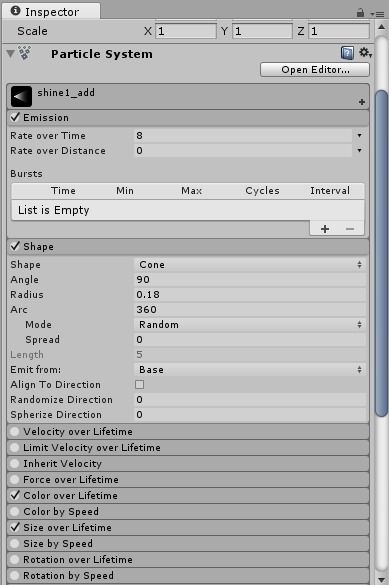Enable Inherit Velocity module
Screen dimensions: 389x585
click(x=15, y=463)
